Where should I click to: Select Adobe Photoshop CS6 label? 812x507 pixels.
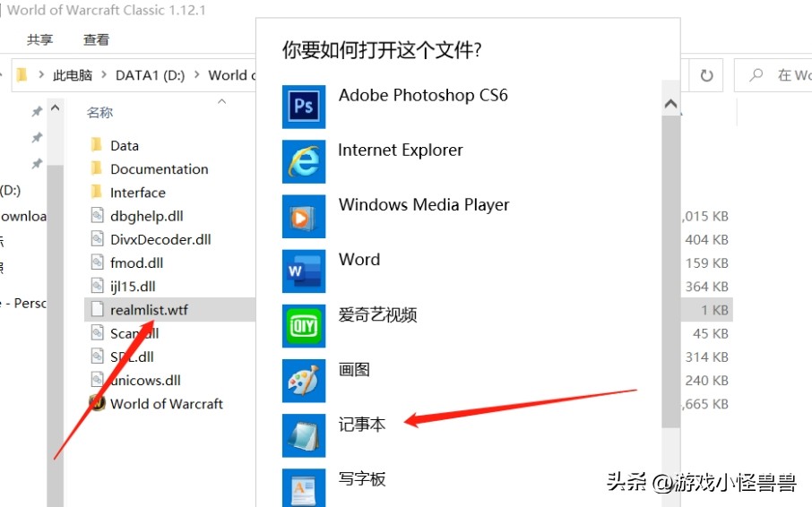[x=423, y=96]
